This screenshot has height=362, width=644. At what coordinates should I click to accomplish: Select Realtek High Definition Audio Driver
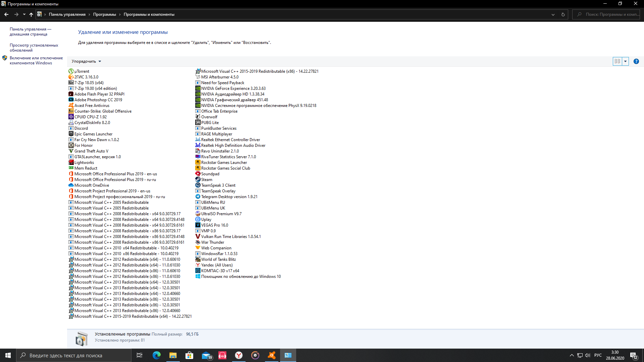coord(233,145)
